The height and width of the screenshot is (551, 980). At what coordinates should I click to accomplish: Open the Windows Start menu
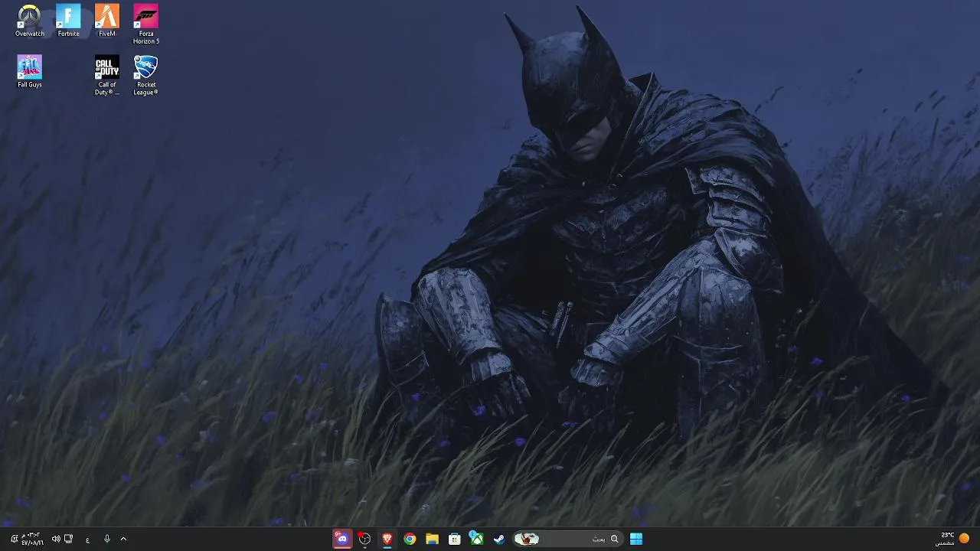click(x=636, y=539)
